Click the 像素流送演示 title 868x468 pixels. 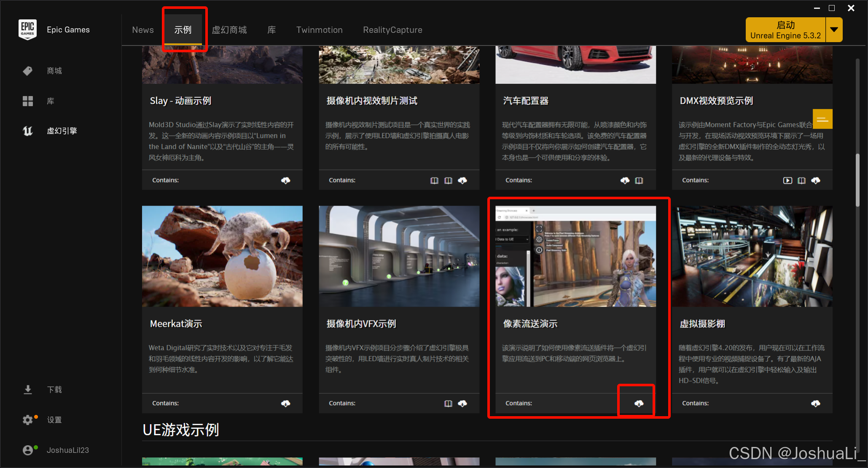point(530,324)
